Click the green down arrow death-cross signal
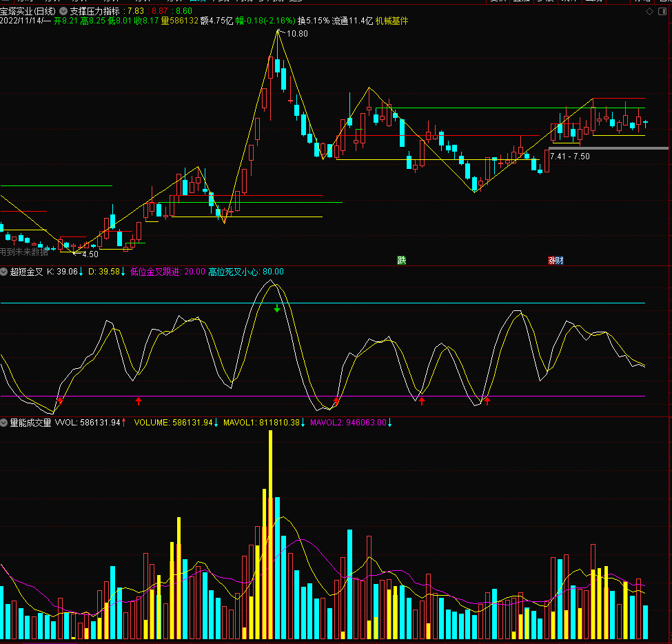 coord(277,308)
